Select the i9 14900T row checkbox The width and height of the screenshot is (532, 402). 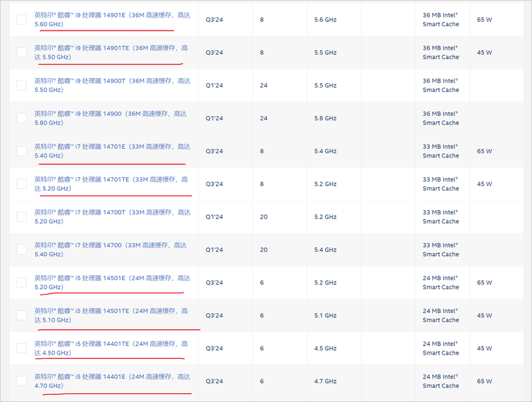[x=22, y=85]
